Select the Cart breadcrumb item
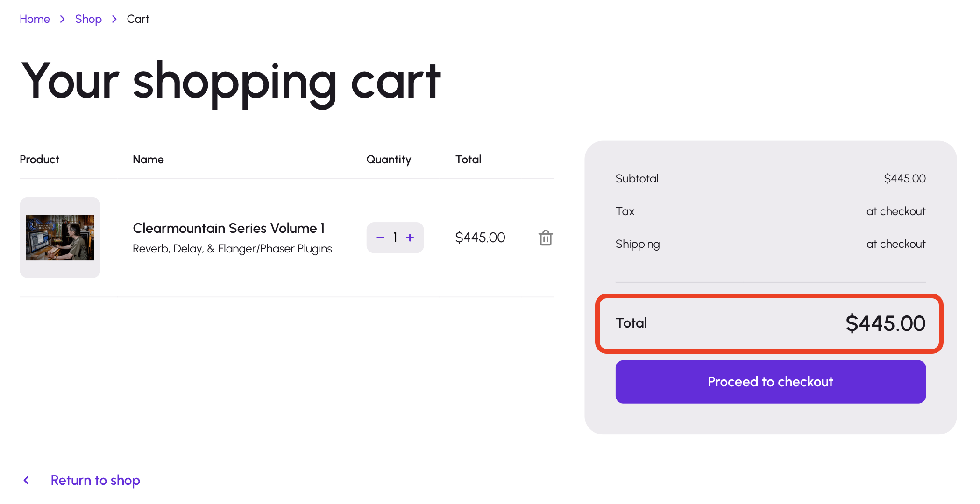 pyautogui.click(x=138, y=19)
